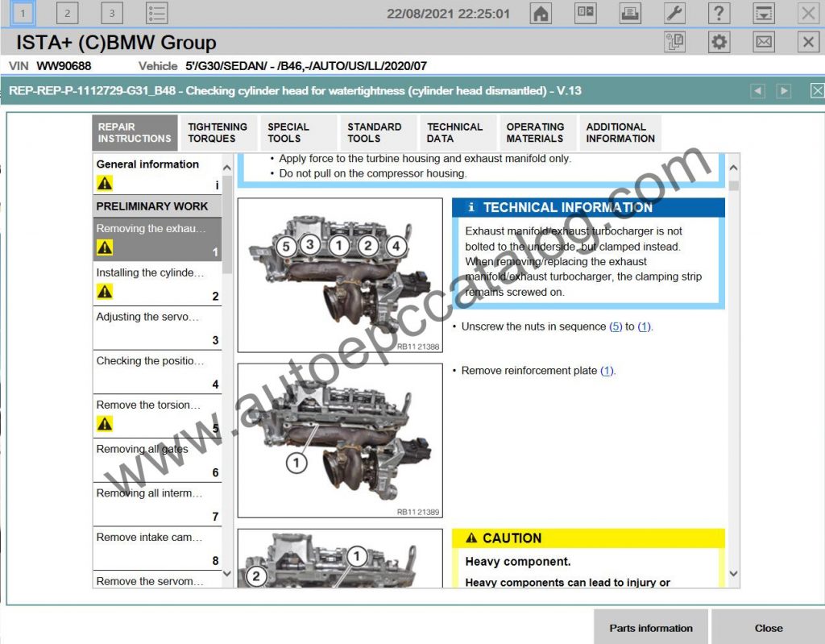
Task: Click the vehicle description text
Action: click(305, 66)
